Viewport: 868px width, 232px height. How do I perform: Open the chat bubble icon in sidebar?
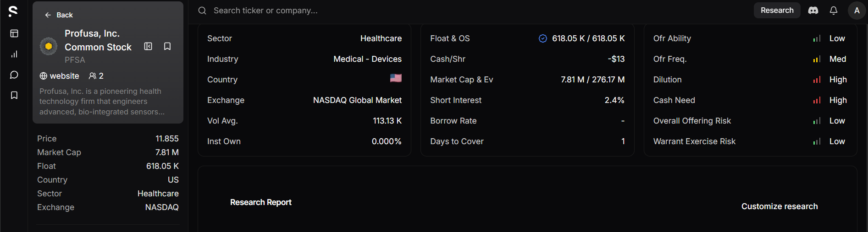tap(14, 75)
